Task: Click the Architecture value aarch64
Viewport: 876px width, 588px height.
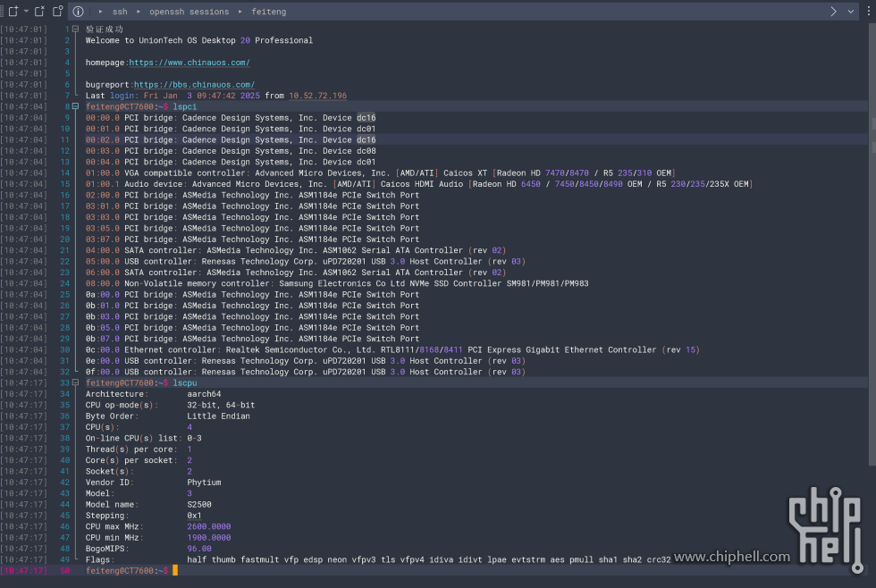Action: coord(204,394)
